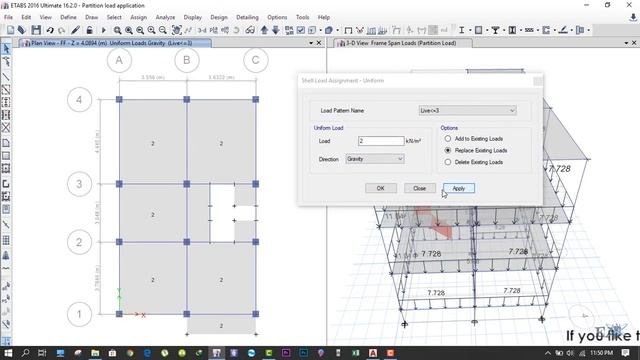The width and height of the screenshot is (640, 360).
Task: Click the Apply button
Action: (459, 188)
